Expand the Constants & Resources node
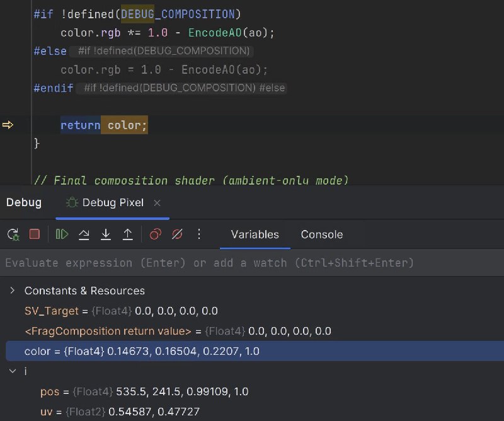Image resolution: width=504 pixels, height=421 pixels. tap(12, 291)
